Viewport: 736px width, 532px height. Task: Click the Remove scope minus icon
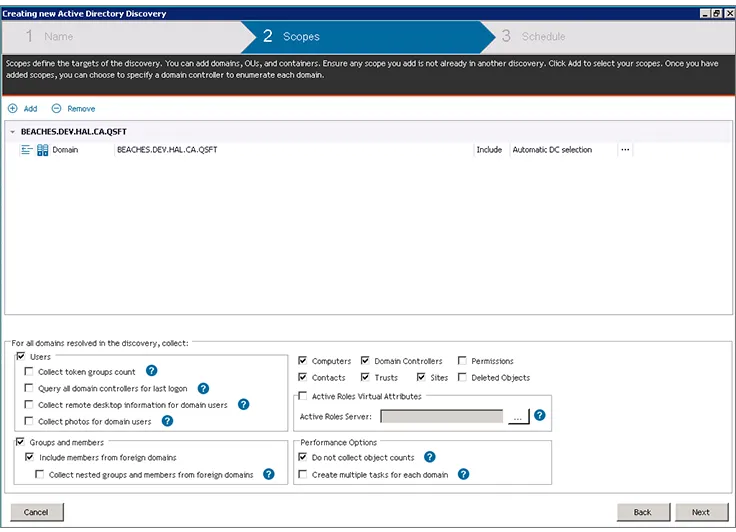click(x=56, y=108)
